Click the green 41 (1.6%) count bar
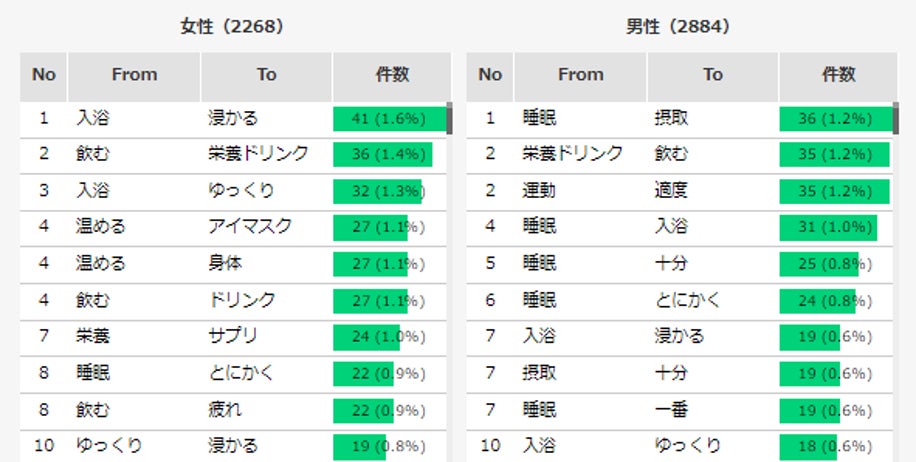Viewport: 916px width, 462px height. click(389, 119)
